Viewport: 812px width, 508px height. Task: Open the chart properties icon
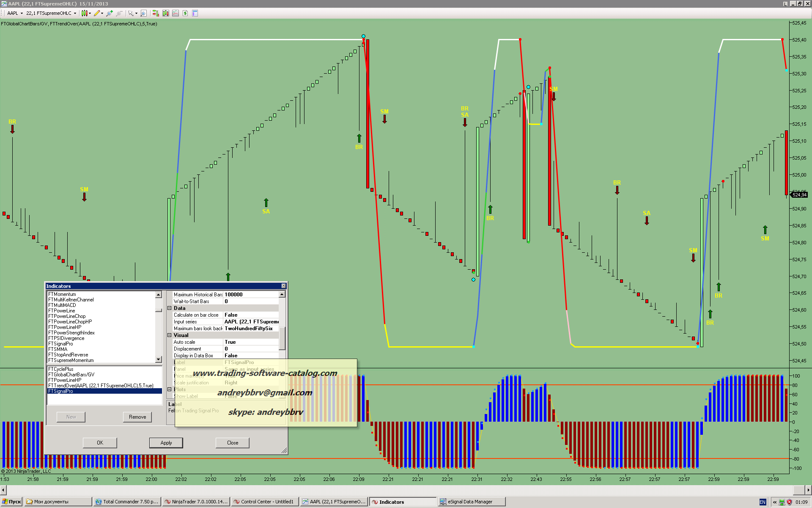195,13
